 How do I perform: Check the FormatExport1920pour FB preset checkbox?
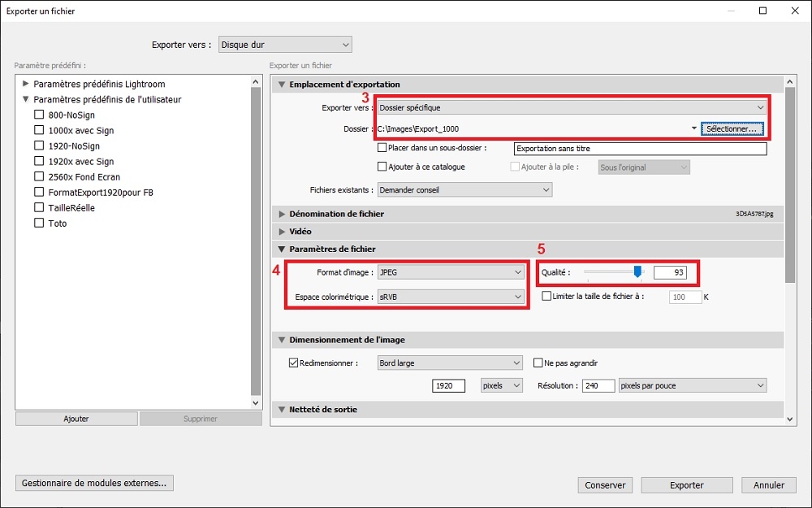(x=39, y=193)
